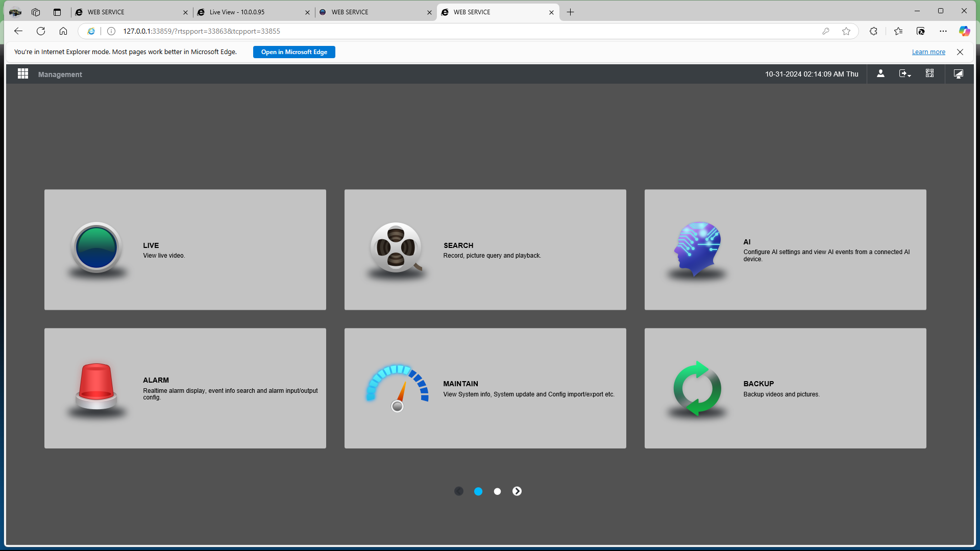
Task: Select the first blue page dot
Action: (x=478, y=491)
